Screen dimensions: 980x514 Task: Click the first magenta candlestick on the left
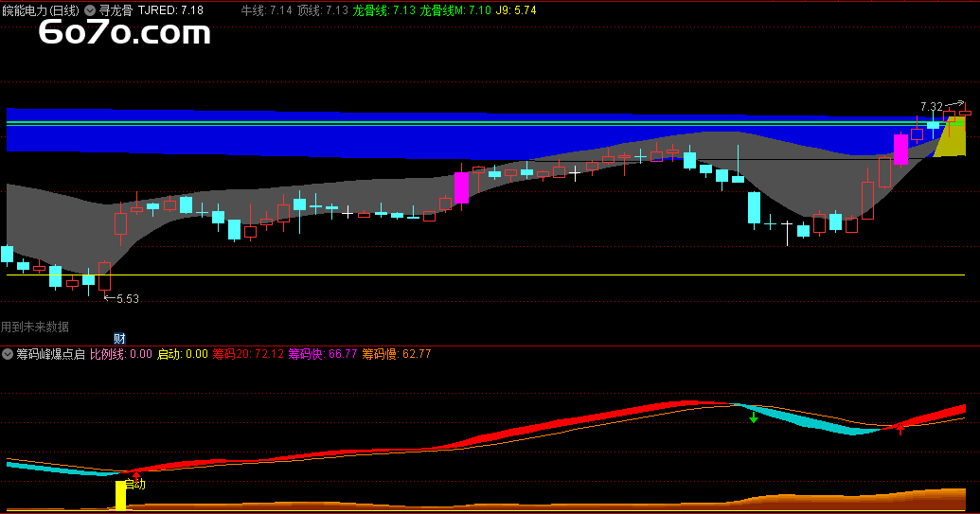[461, 187]
